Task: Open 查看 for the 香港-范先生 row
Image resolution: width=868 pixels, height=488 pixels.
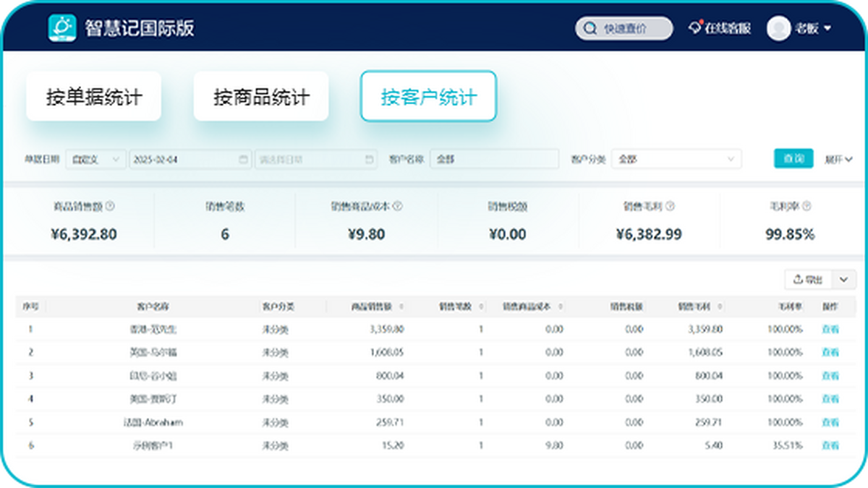Action: coord(829,328)
